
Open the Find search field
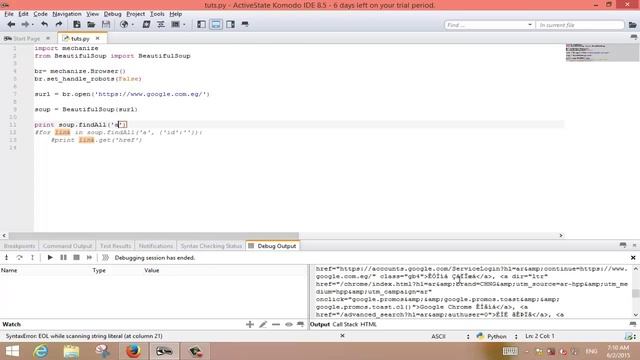486,25
